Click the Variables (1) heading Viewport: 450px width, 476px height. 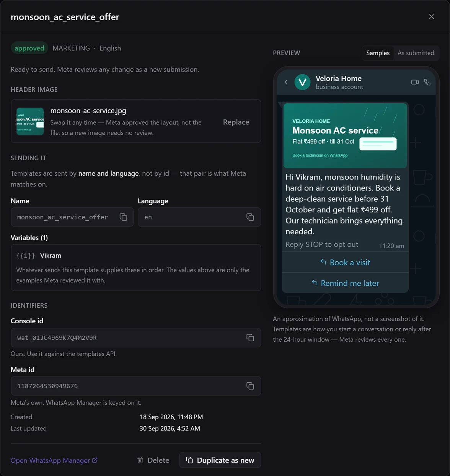pos(29,238)
